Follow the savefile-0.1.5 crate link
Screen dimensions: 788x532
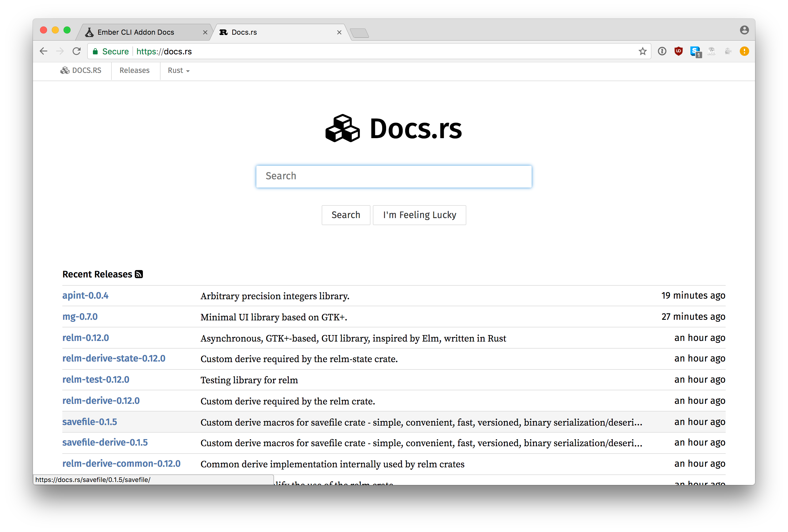pos(89,422)
